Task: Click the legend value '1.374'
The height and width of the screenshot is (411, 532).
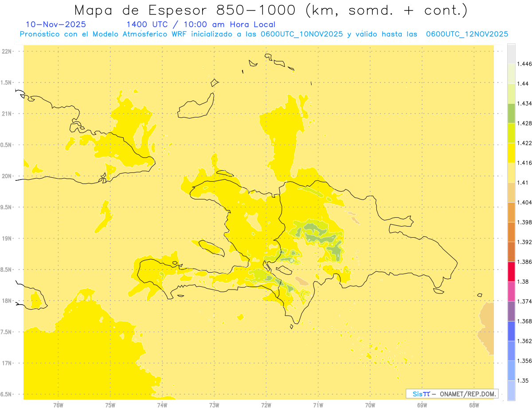Action: tap(524, 301)
